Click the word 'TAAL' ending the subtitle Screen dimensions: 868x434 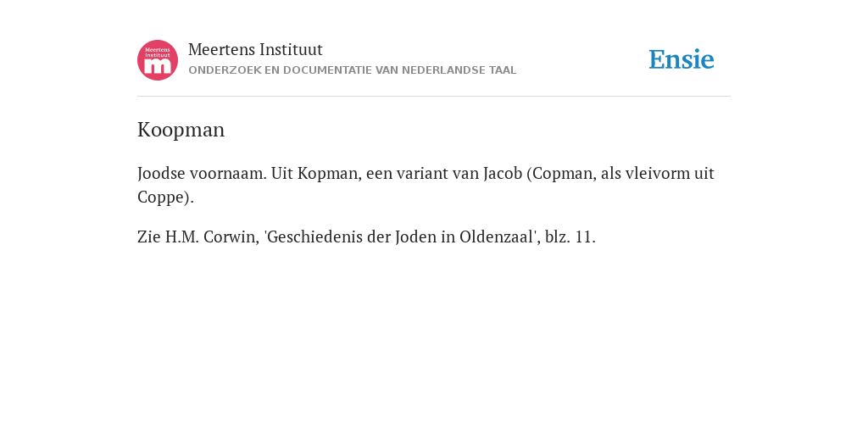(503, 70)
